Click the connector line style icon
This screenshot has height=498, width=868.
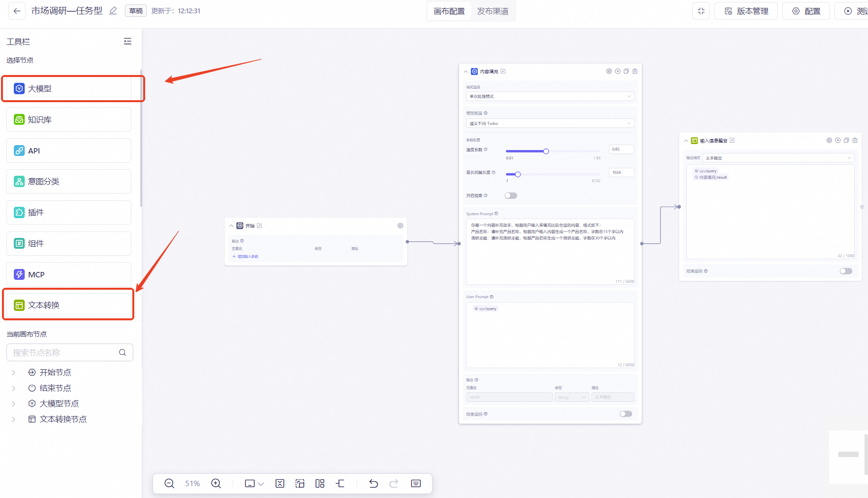coord(340,484)
